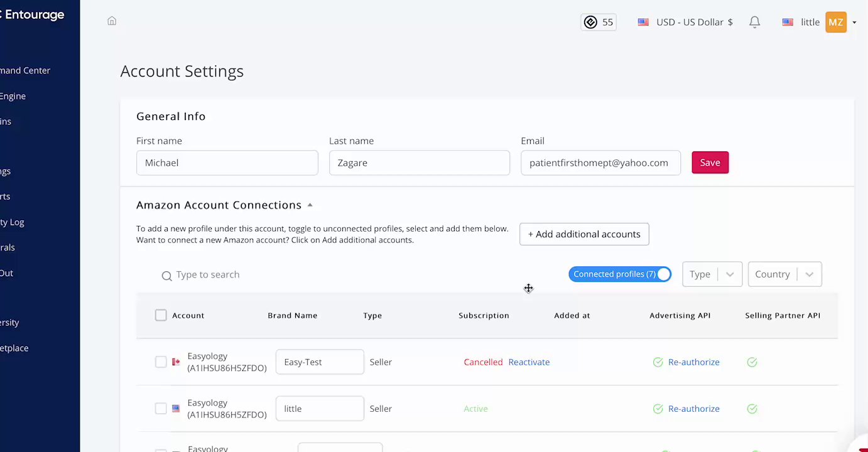Tick the checkbox for the Easy-Test account row
This screenshot has width=868, height=452.
[x=161, y=362]
